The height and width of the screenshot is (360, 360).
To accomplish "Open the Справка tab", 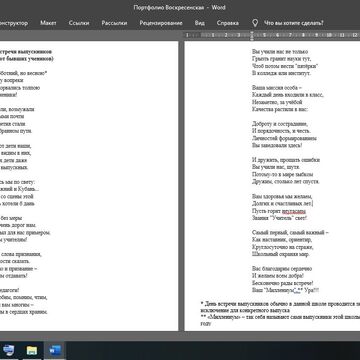I will [228, 23].
